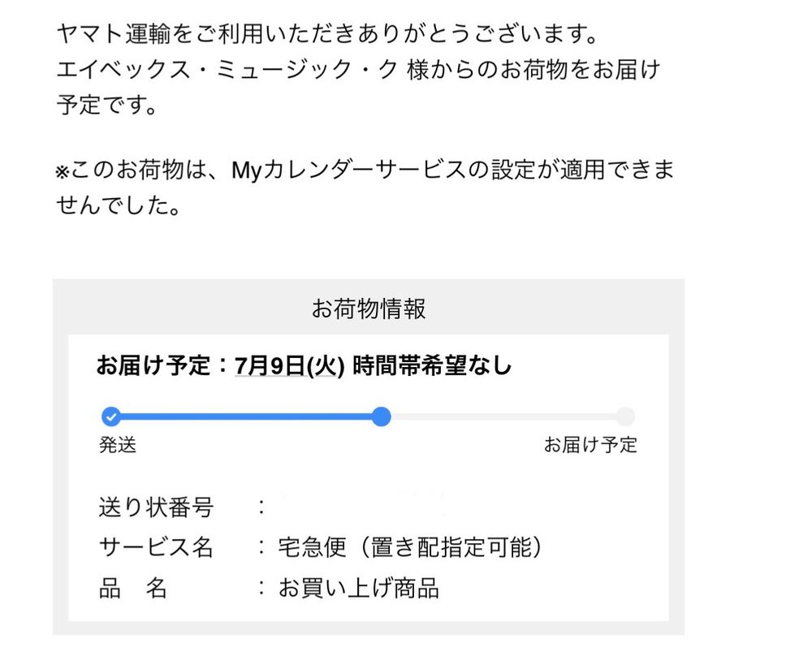Click the checked 発送 progress marker
Viewport: 812px width, 656px height.
click(110, 416)
